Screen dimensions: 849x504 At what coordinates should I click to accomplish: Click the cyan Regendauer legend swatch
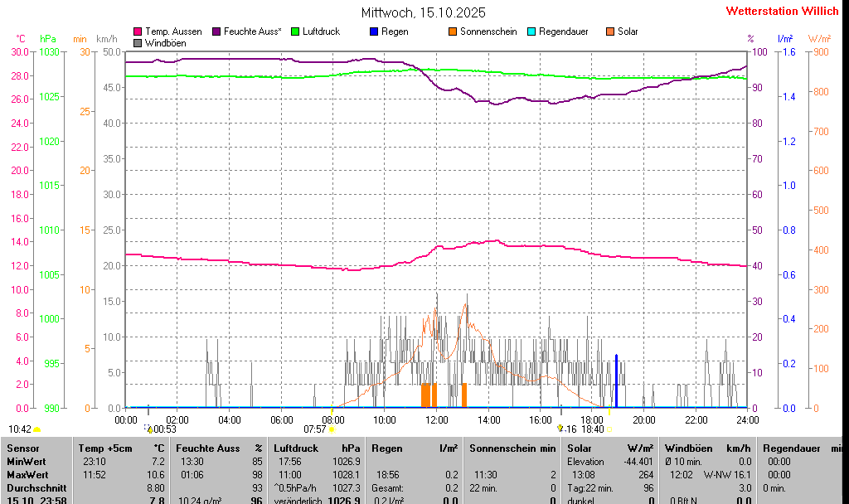tap(531, 31)
